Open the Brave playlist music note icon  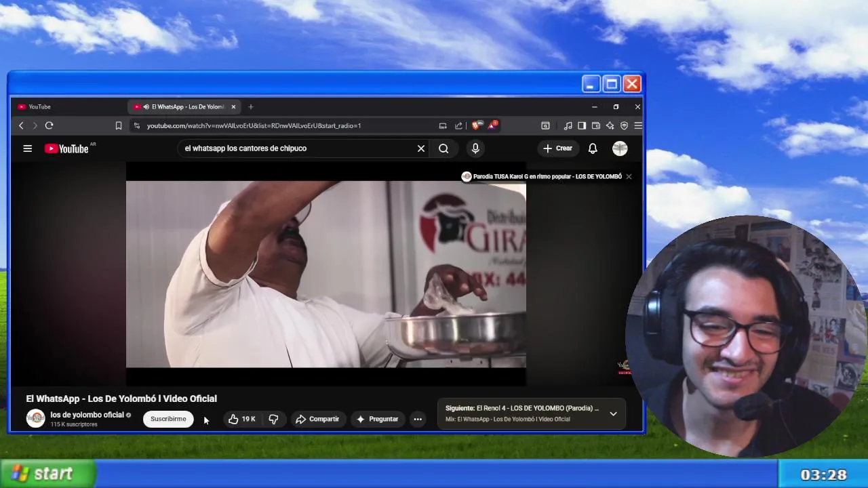(568, 125)
